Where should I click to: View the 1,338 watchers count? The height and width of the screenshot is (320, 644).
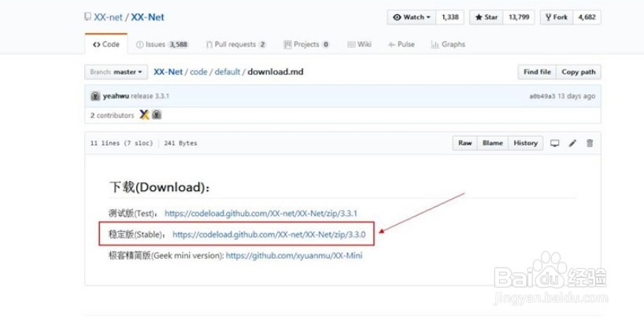pos(450,17)
